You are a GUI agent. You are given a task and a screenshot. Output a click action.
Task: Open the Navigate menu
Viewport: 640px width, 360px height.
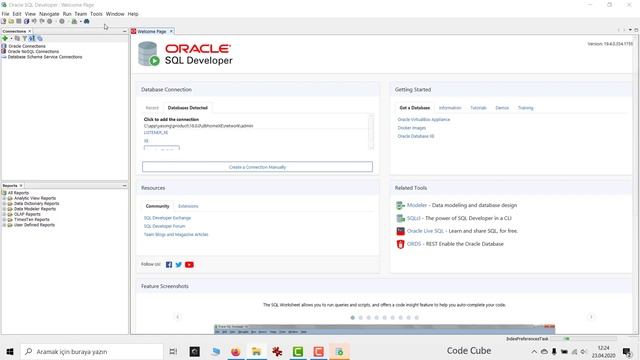pos(49,14)
